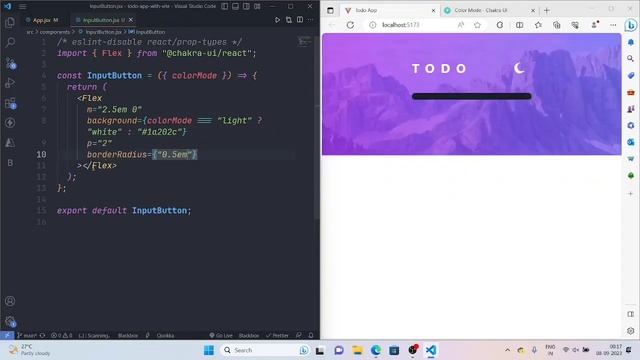The width and height of the screenshot is (640, 360).
Task: Open a new browser tab
Action: [x=547, y=10]
